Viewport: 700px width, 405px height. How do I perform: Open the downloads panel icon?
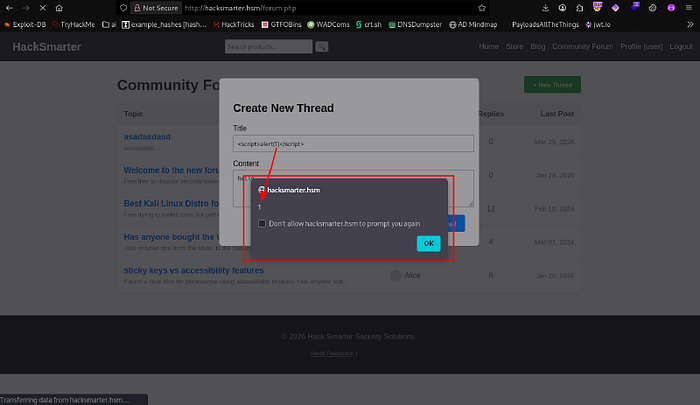tap(545, 8)
